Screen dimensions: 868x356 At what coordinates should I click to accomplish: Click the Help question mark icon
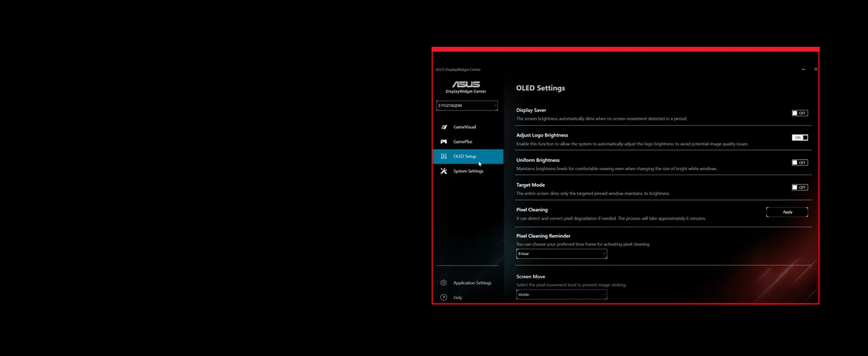pos(443,297)
